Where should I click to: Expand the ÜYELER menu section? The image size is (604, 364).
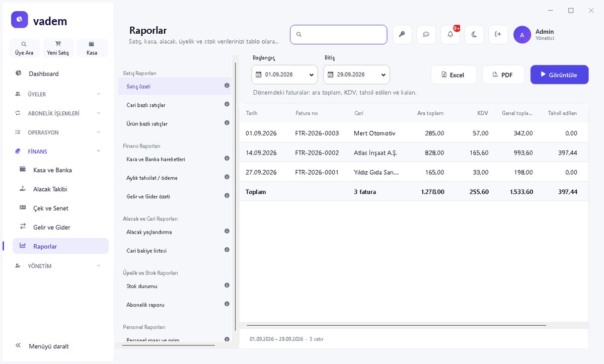click(x=58, y=94)
